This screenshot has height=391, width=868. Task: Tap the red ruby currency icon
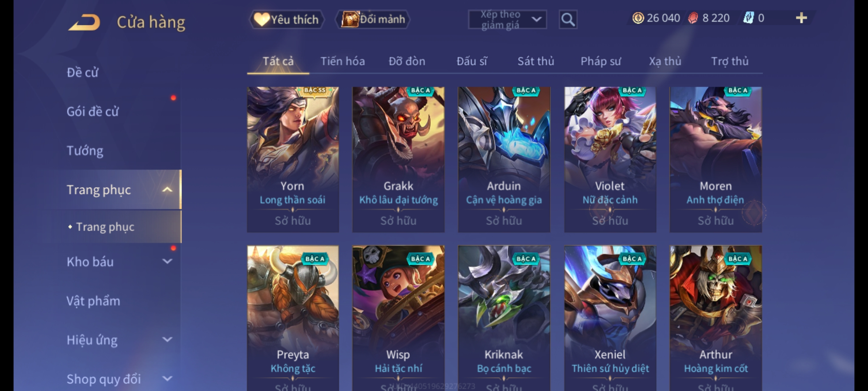[693, 18]
